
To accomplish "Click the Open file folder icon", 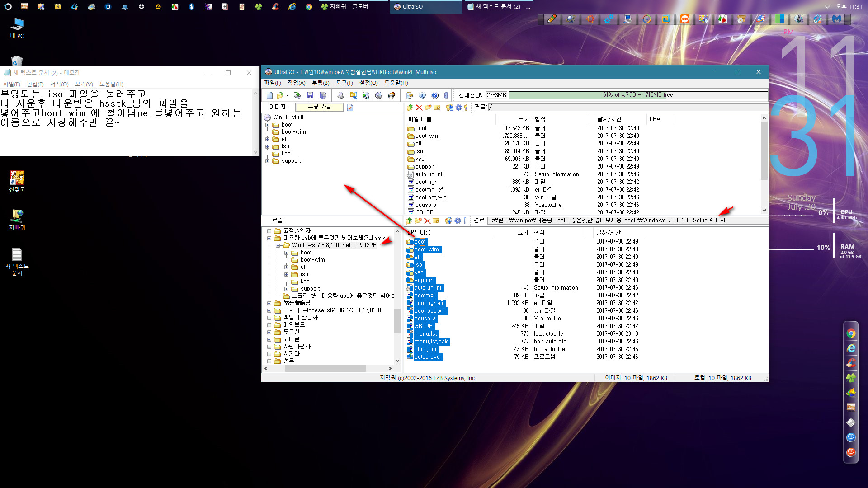I will tap(280, 95).
